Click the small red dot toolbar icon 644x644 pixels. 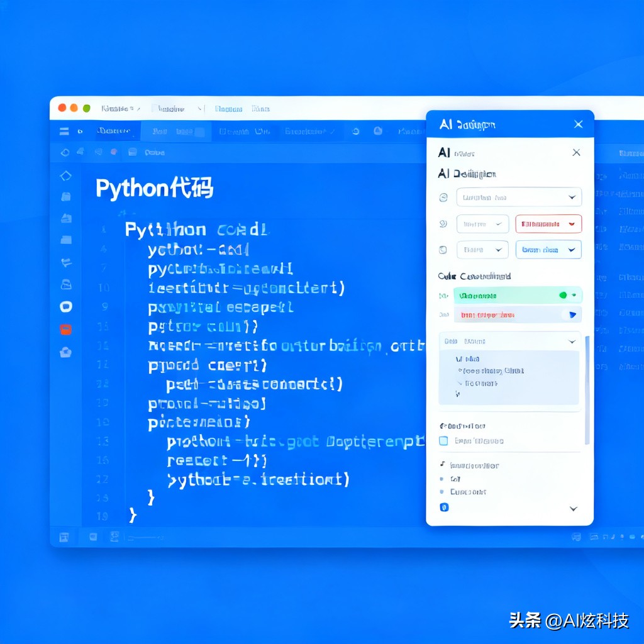coord(114,152)
